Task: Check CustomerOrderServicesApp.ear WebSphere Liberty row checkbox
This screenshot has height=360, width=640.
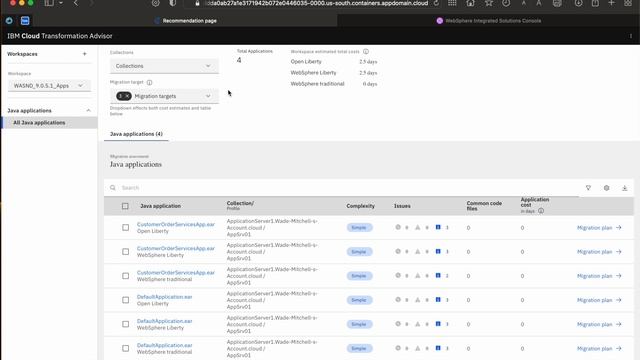Action: click(125, 251)
